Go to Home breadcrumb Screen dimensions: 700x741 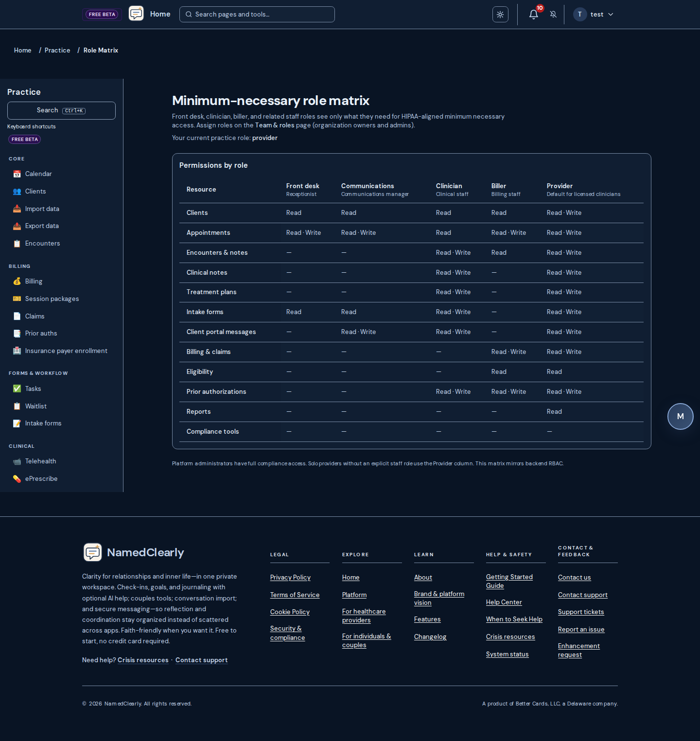coord(22,50)
